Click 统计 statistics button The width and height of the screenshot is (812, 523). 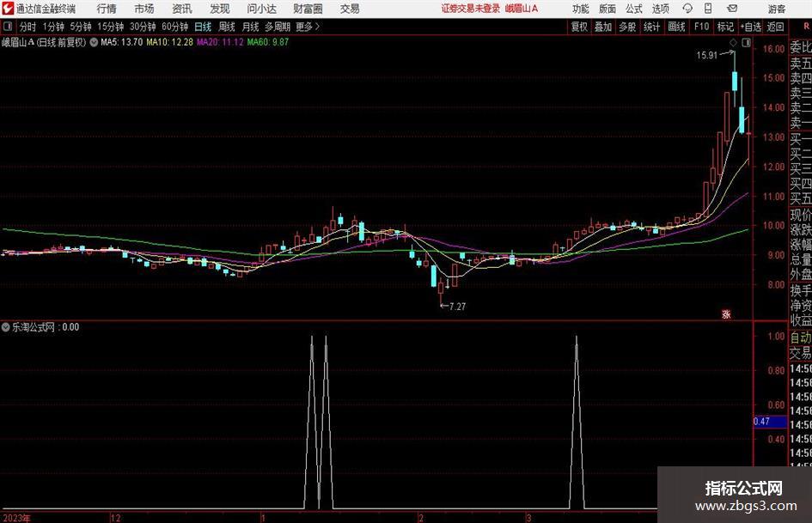coord(651,27)
